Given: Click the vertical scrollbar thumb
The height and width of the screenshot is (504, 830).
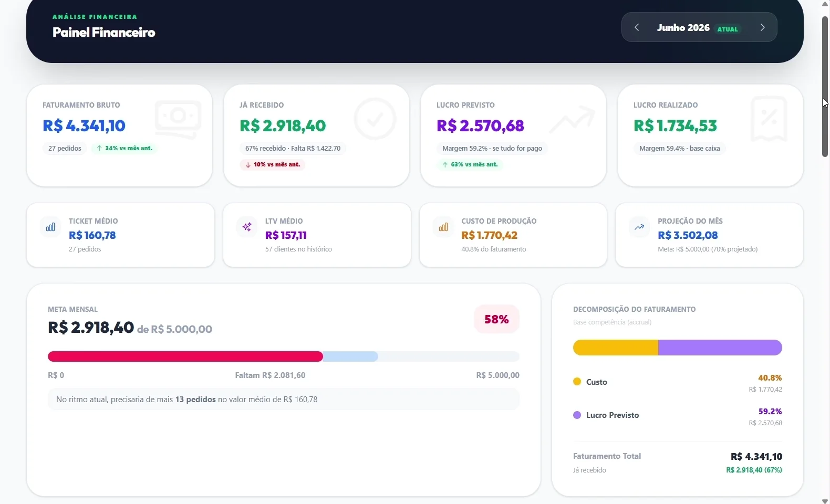Looking at the screenshot, I should coord(825,87).
